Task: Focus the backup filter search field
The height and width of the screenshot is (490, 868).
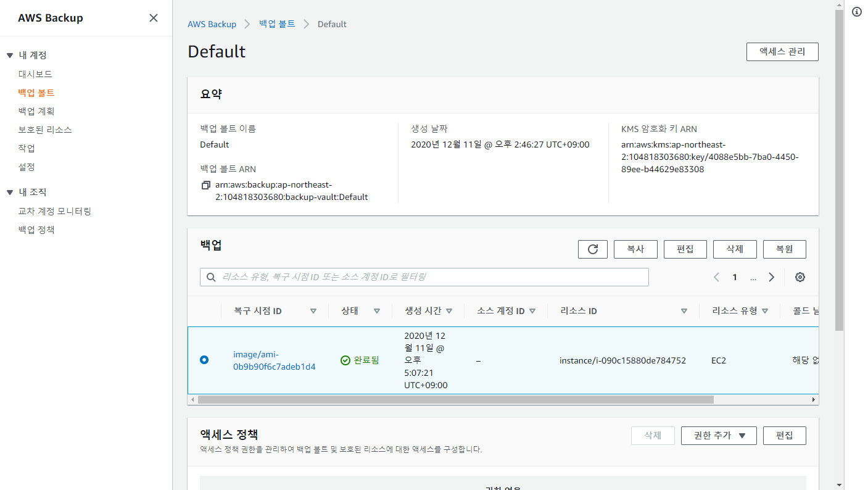Action: 424,277
